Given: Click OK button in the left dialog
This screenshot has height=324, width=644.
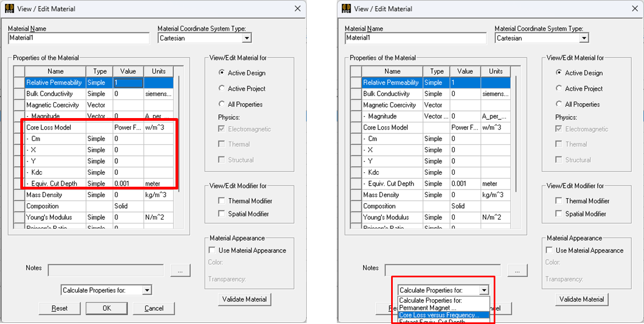Looking at the screenshot, I should pos(106,308).
